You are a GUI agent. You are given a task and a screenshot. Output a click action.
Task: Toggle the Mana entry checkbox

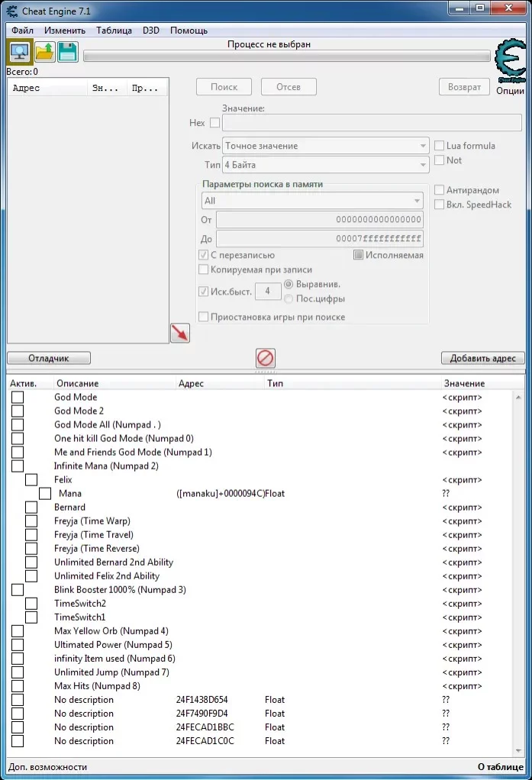tap(45, 494)
